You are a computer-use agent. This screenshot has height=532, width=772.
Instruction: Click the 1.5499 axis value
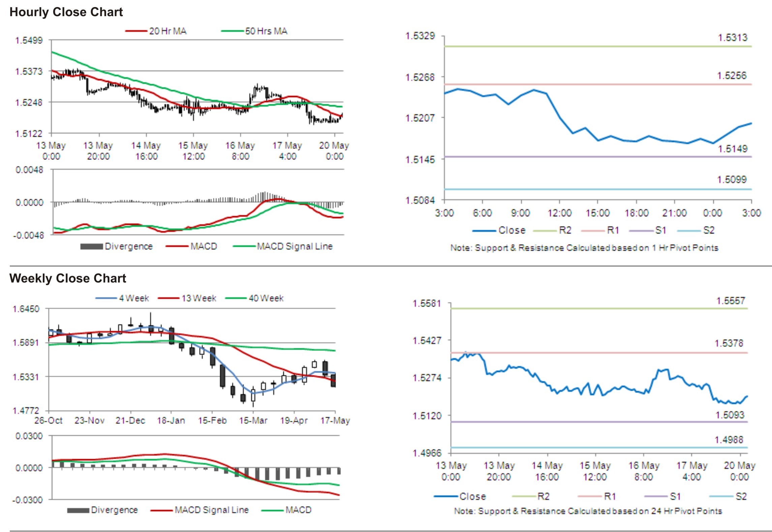29,41
